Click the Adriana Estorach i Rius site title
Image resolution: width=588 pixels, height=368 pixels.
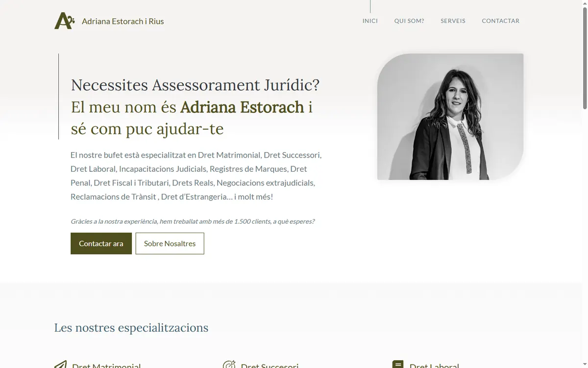coord(123,21)
